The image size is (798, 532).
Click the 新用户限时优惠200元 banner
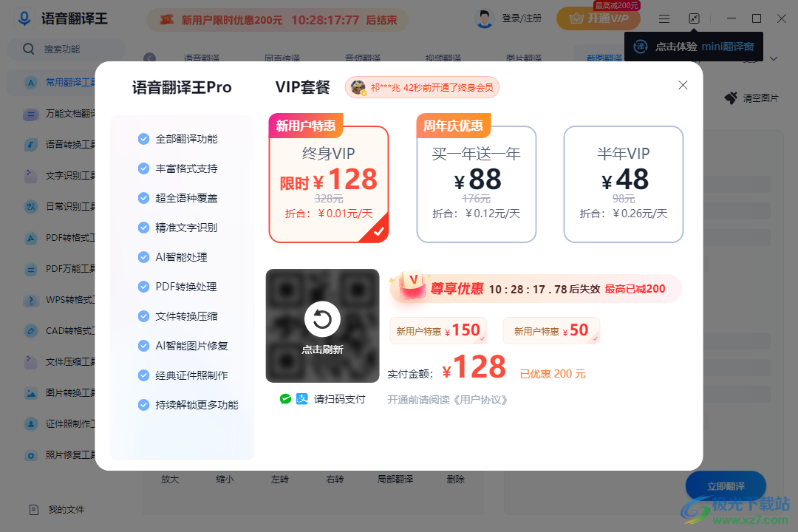point(277,20)
